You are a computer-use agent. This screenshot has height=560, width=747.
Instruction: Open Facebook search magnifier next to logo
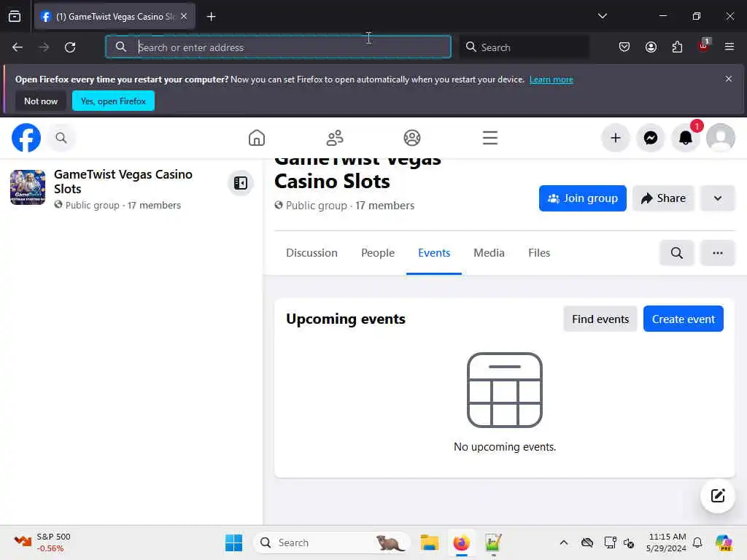(x=61, y=138)
